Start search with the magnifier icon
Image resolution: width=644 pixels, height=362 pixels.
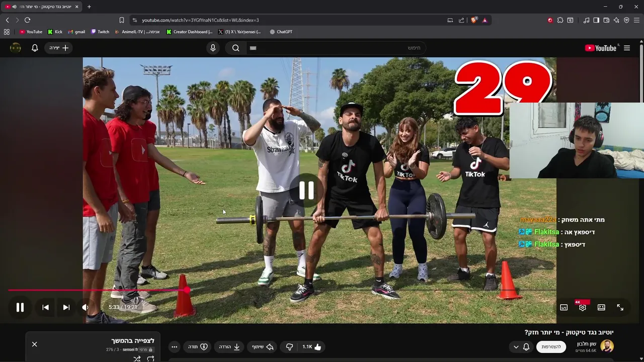tap(235, 48)
